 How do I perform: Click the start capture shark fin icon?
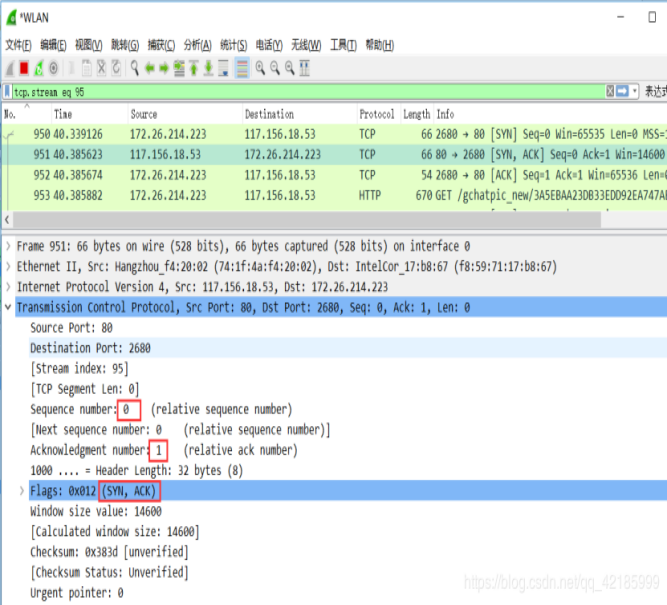[x=10, y=68]
